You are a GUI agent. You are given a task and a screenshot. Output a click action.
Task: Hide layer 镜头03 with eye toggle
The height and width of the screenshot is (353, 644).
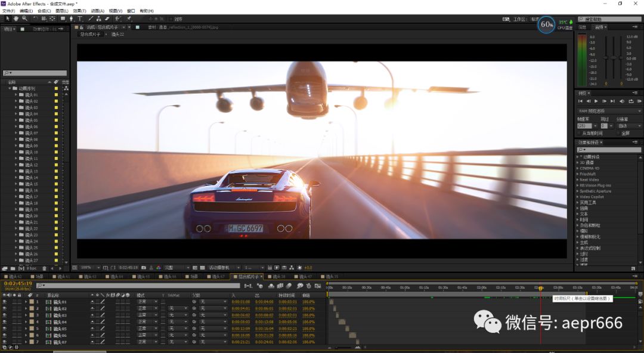5,315
